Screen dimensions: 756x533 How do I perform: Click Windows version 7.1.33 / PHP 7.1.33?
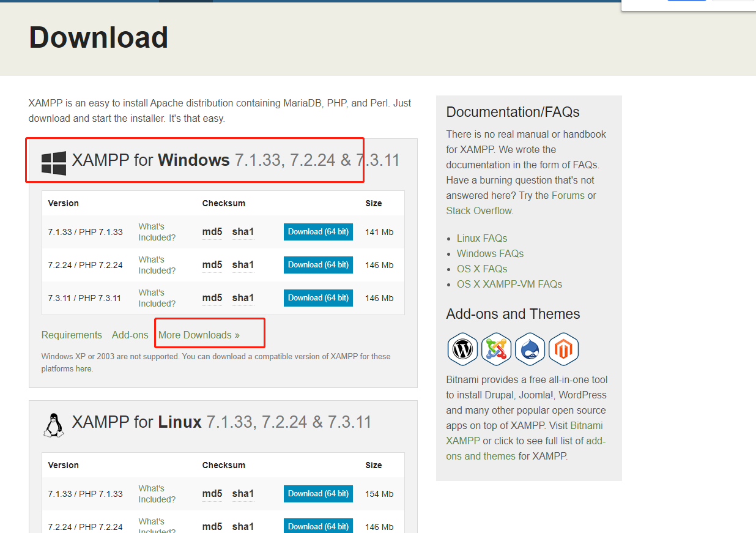click(85, 232)
